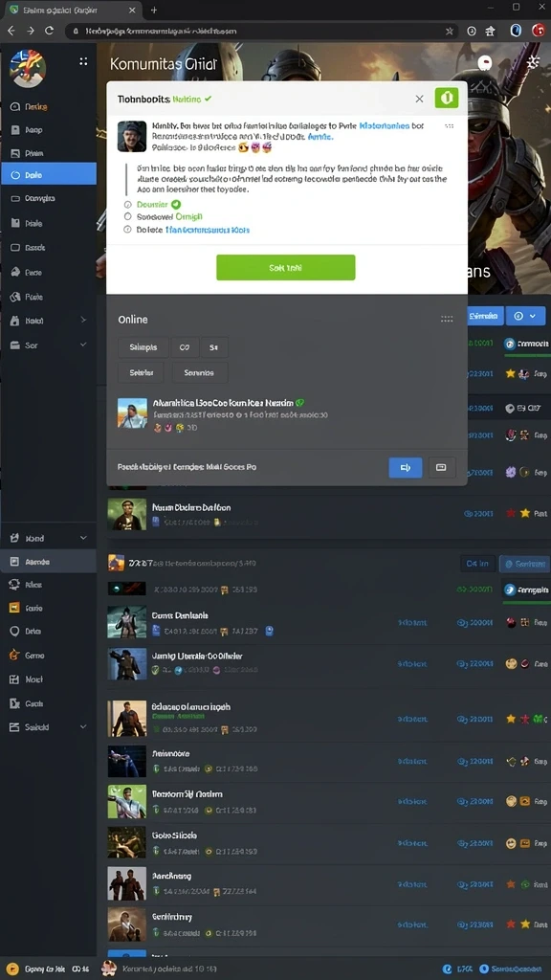Click the dotted grid icon in Online panel
Viewport: 551px width, 980px height.
447,319
